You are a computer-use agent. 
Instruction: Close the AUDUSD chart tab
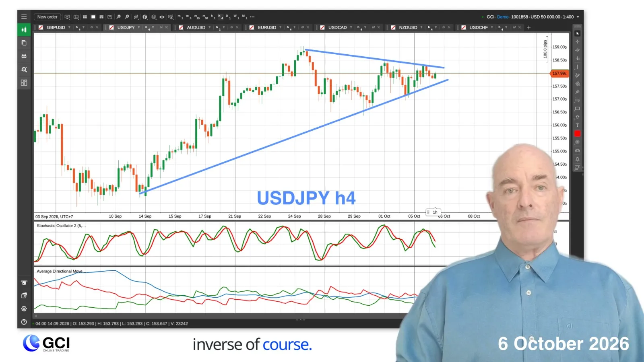click(237, 27)
